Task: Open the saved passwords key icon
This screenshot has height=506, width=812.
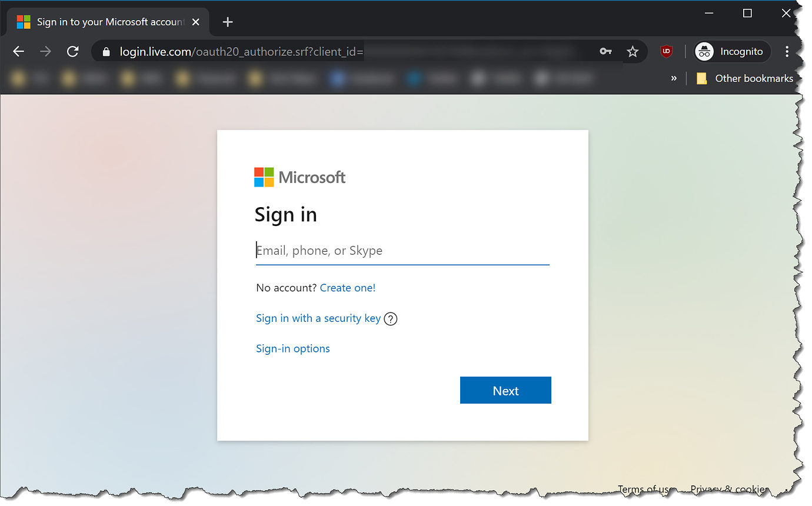Action: 606,52
